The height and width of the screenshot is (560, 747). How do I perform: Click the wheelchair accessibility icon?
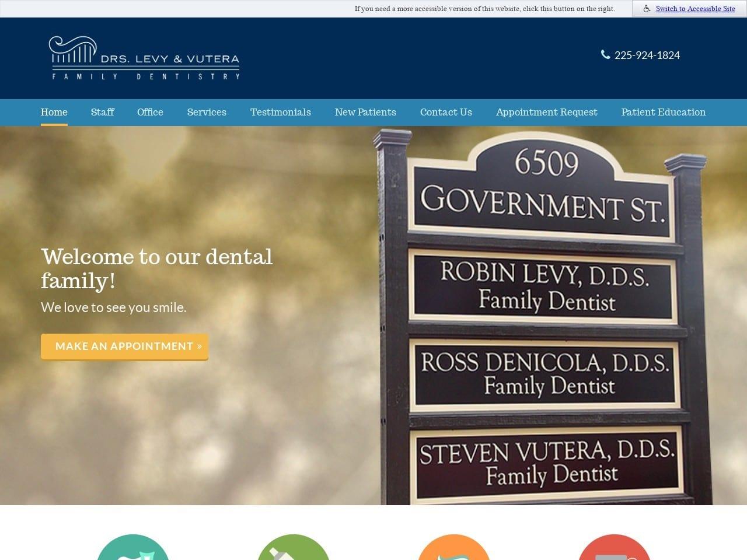pyautogui.click(x=647, y=9)
